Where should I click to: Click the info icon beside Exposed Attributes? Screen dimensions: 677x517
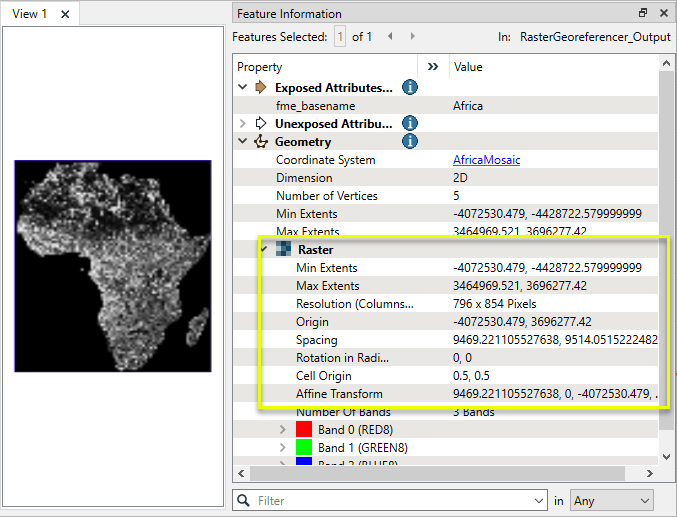[409, 88]
